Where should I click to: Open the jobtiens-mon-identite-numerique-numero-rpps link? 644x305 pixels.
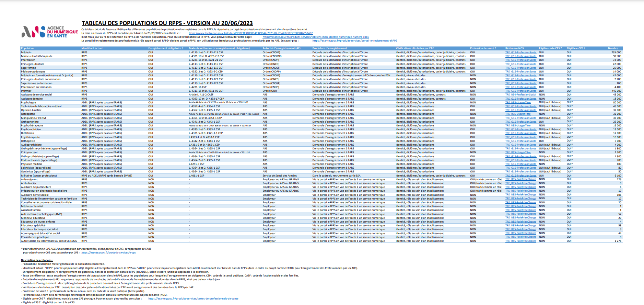click(x=316, y=37)
